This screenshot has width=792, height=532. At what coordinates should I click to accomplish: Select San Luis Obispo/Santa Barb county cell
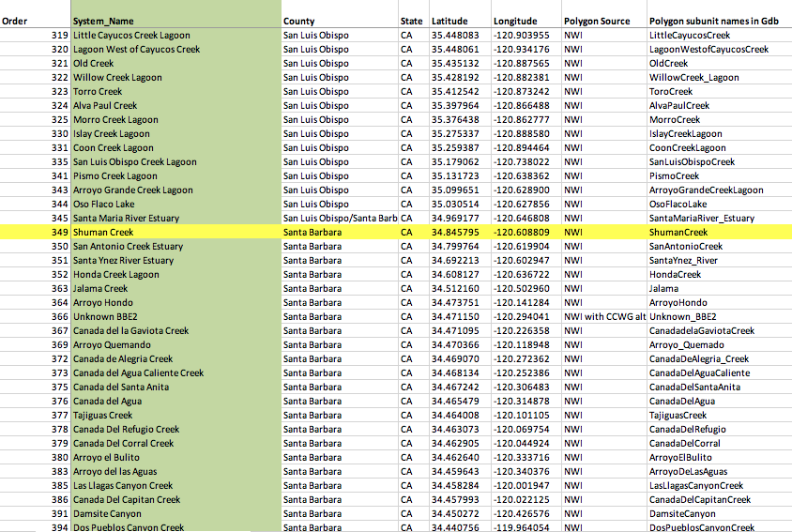341,219
